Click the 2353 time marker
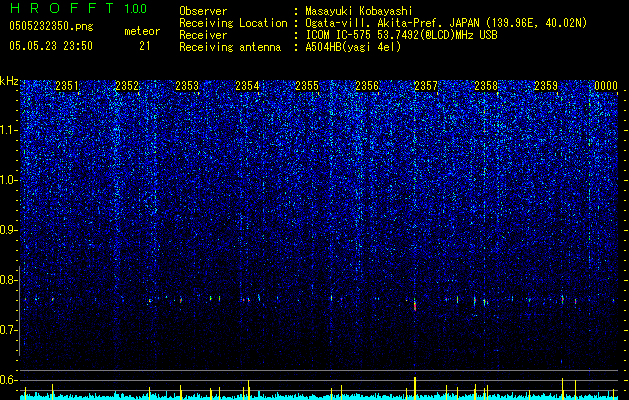 click(187, 85)
